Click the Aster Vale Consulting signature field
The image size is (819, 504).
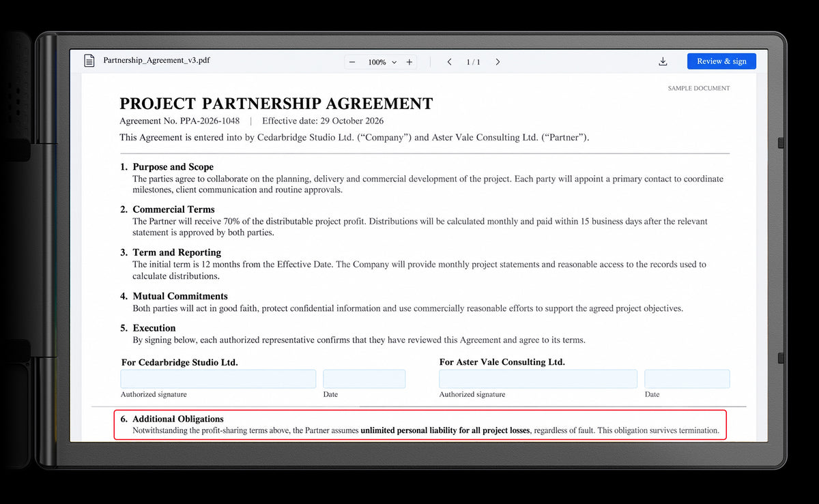tap(538, 379)
